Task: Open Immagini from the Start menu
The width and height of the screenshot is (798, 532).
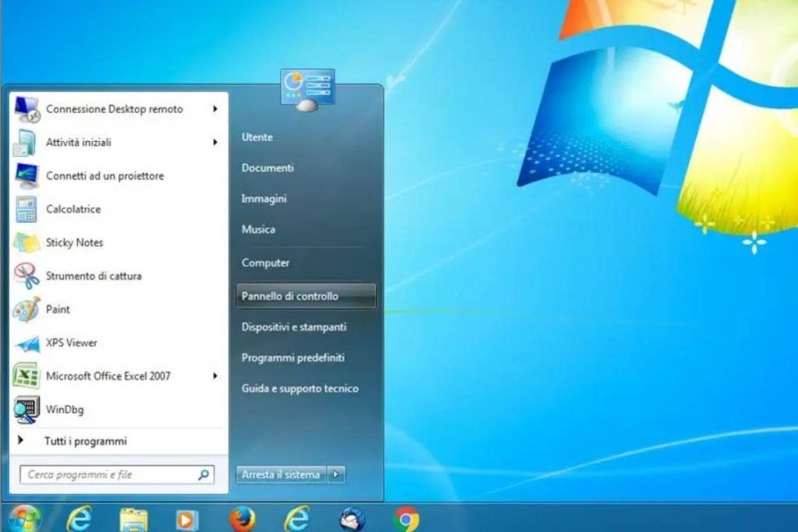Action: tap(264, 199)
